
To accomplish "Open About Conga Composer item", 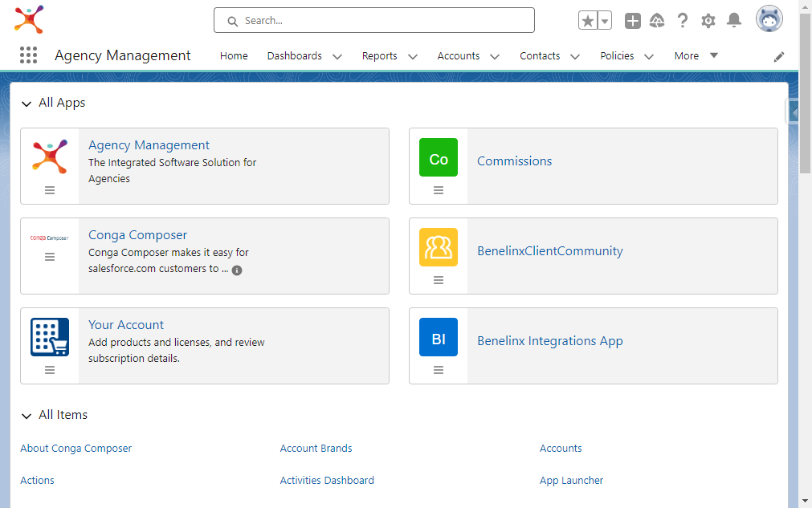I will 76,449.
